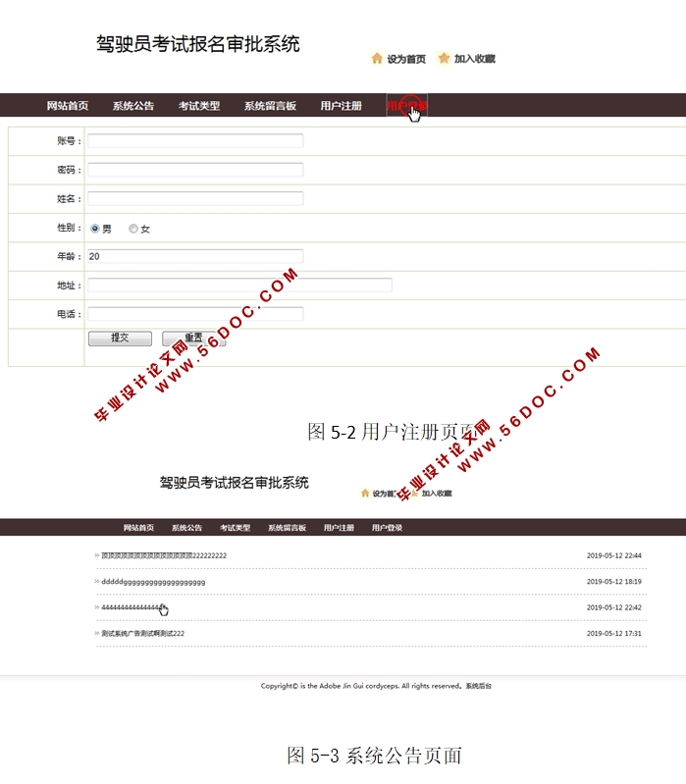Viewport: 686px width, 784px height.
Task: Open 系统公告 in the registration page navbar
Action: click(132, 106)
